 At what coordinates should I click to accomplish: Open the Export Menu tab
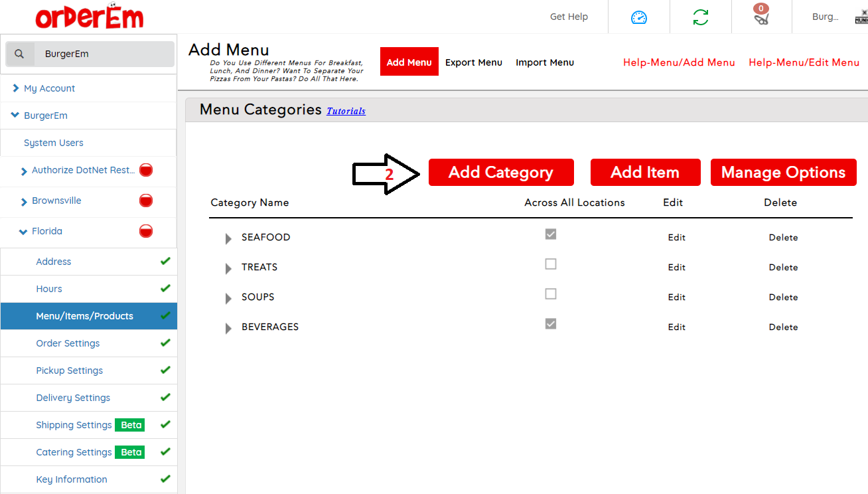pyautogui.click(x=473, y=62)
